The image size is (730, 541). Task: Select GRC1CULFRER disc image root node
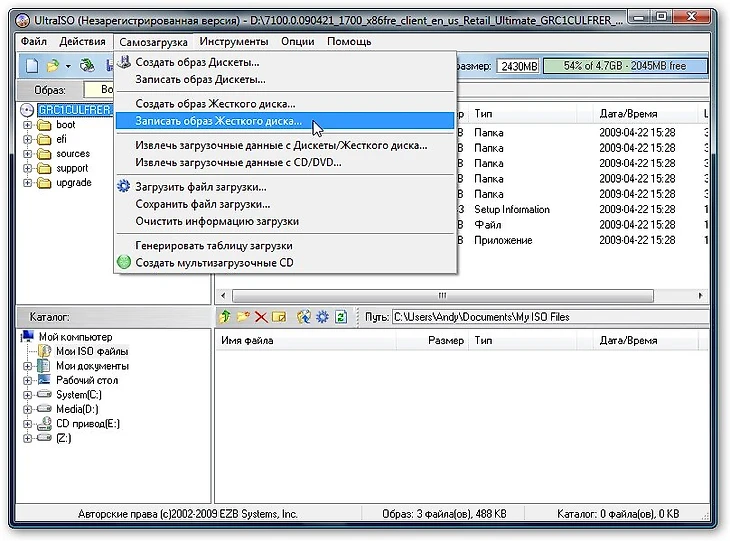pyautogui.click(x=74, y=110)
